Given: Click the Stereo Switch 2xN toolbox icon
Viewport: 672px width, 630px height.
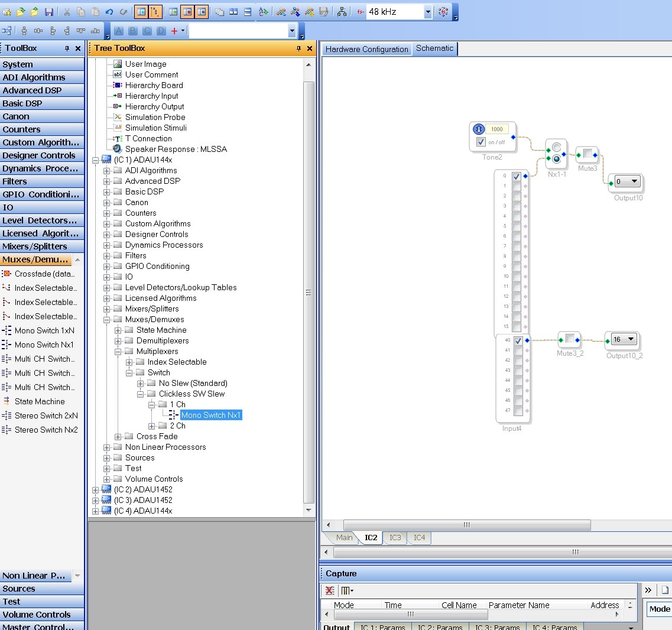Looking at the screenshot, I should 7,415.
